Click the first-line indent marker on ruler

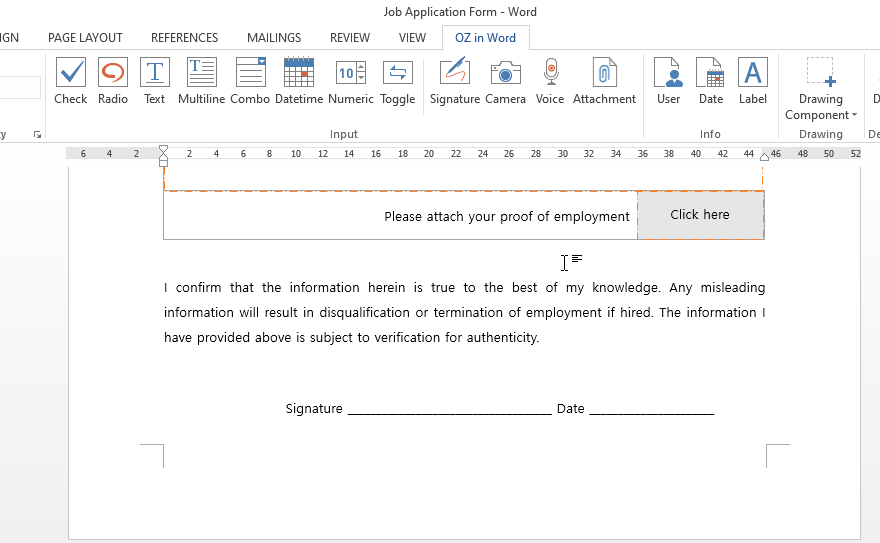point(163,150)
